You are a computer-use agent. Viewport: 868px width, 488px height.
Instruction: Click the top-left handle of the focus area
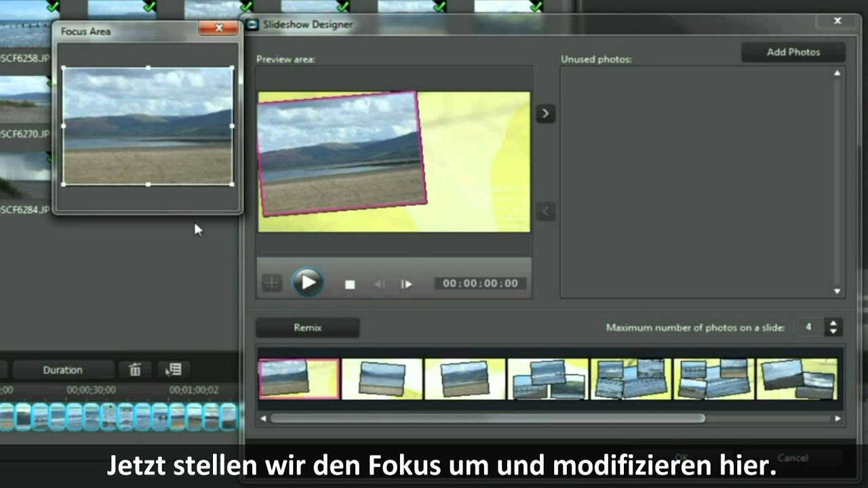point(63,68)
